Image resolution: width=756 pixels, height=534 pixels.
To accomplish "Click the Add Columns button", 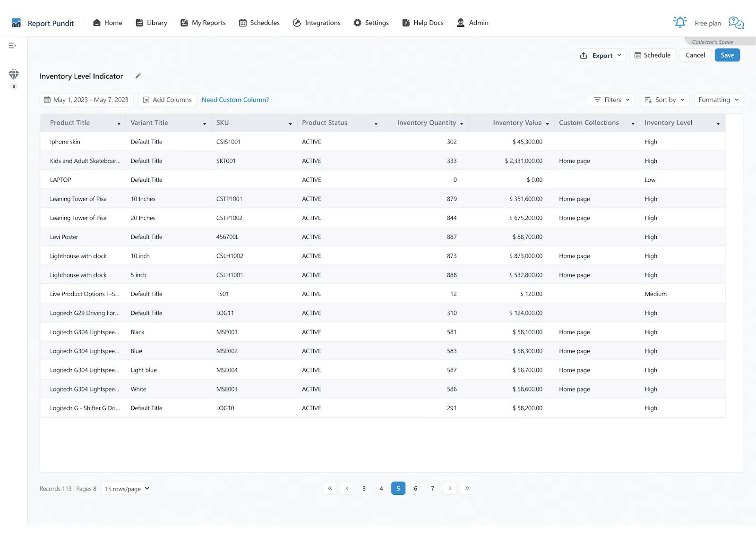I will [167, 100].
